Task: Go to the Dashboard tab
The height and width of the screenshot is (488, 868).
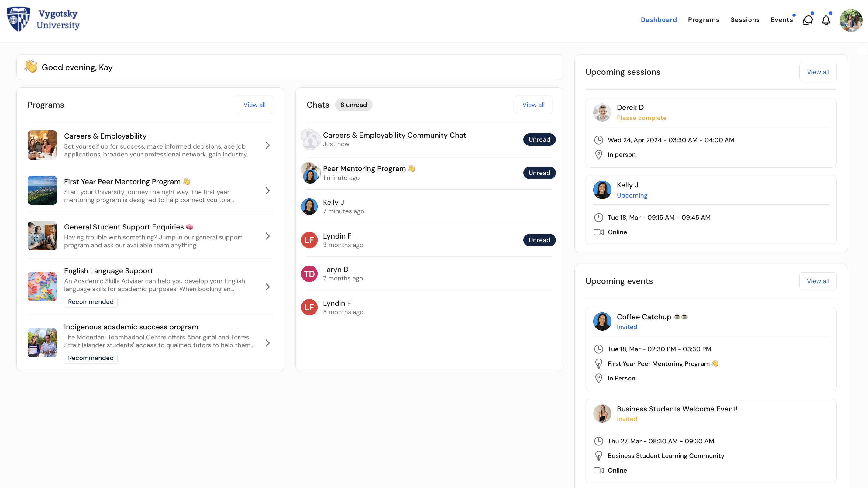Action: coord(659,20)
